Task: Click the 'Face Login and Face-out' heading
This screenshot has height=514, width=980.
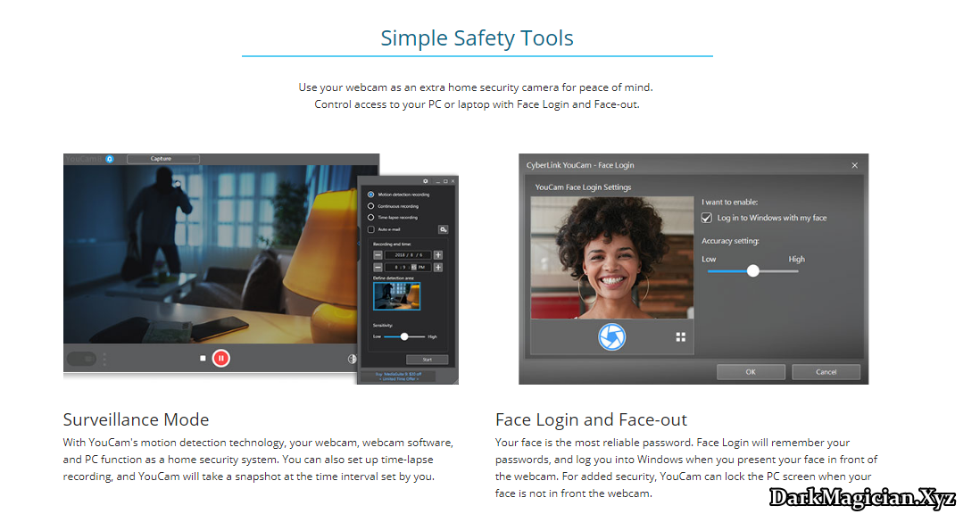Action: coord(591,419)
